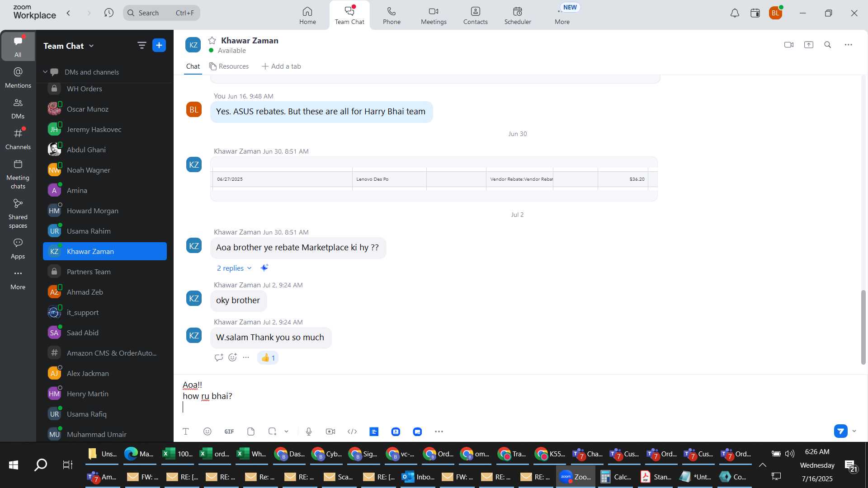The image size is (868, 488).
Task: Open Partners Team channel
Action: tap(105, 272)
